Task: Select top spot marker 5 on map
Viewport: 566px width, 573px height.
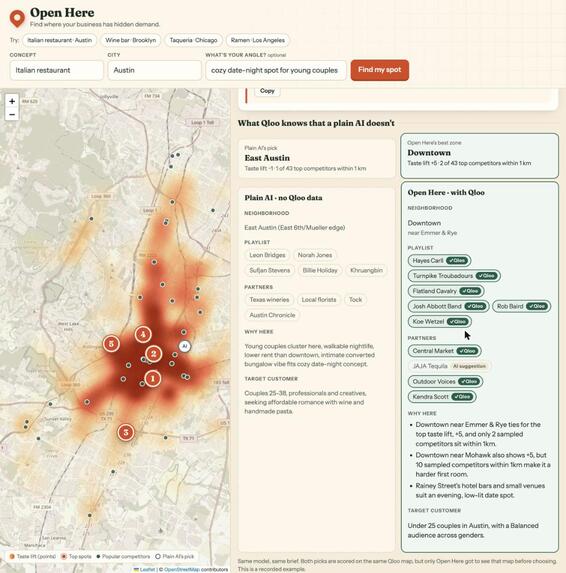Action: pos(111,343)
